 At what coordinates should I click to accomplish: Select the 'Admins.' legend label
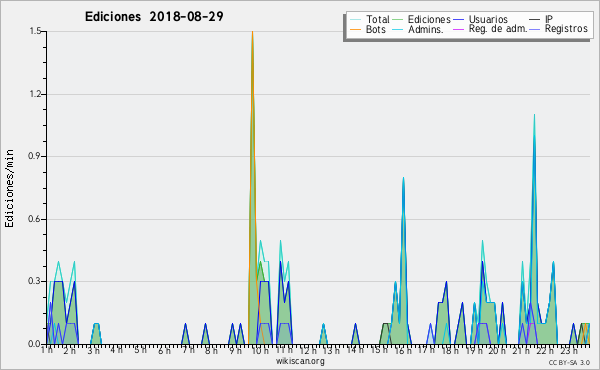tap(426, 29)
